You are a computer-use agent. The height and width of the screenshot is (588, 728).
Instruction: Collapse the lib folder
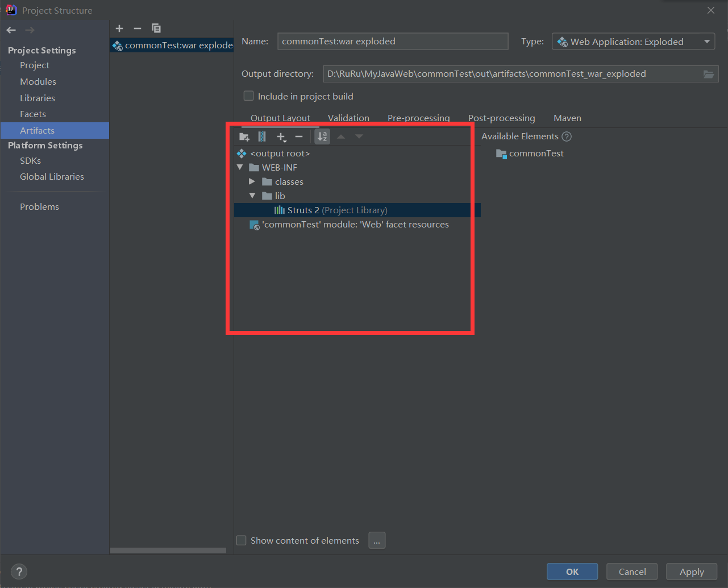pos(252,196)
